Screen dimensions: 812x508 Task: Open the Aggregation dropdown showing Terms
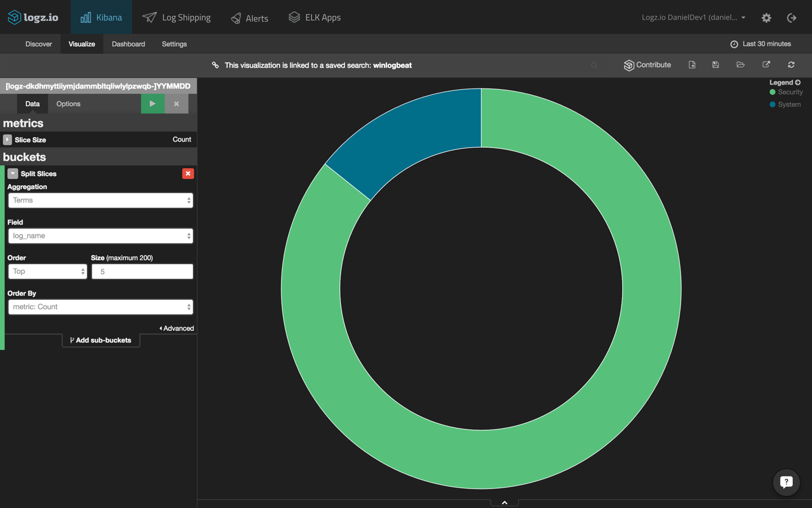[100, 200]
